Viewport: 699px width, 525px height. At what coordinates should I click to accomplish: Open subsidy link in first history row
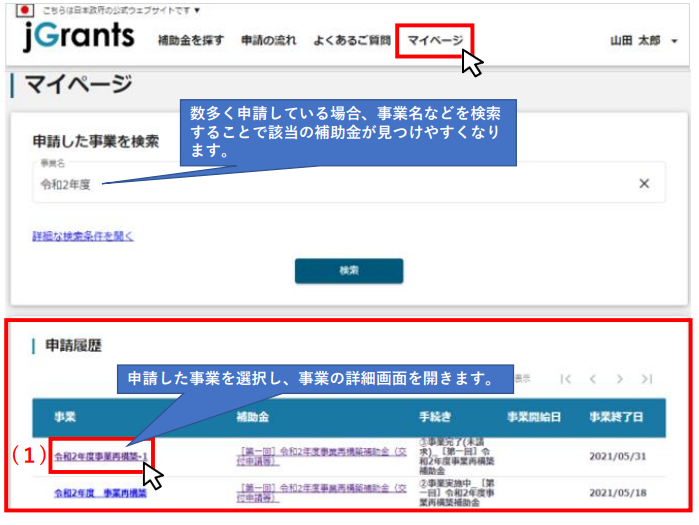click(x=312, y=457)
